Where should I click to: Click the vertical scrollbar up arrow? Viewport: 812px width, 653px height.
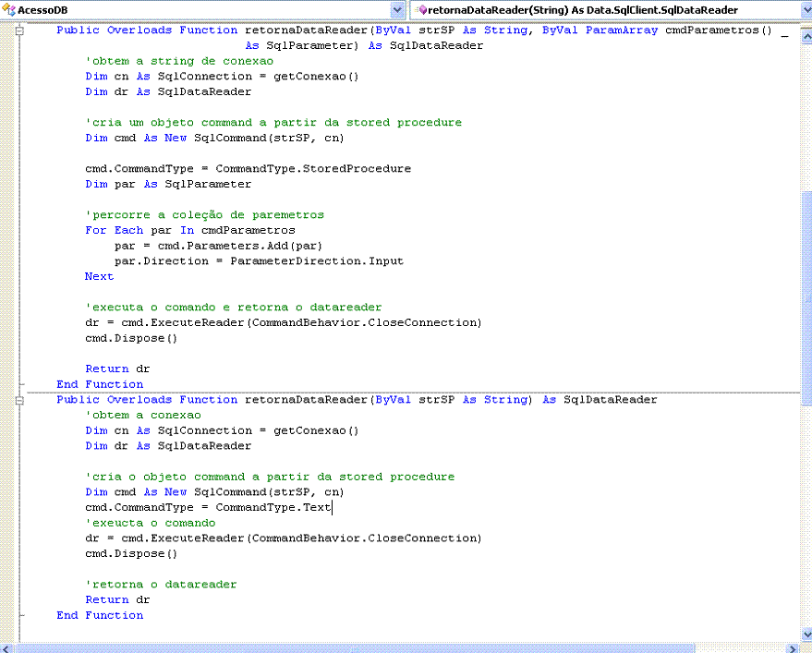click(806, 36)
